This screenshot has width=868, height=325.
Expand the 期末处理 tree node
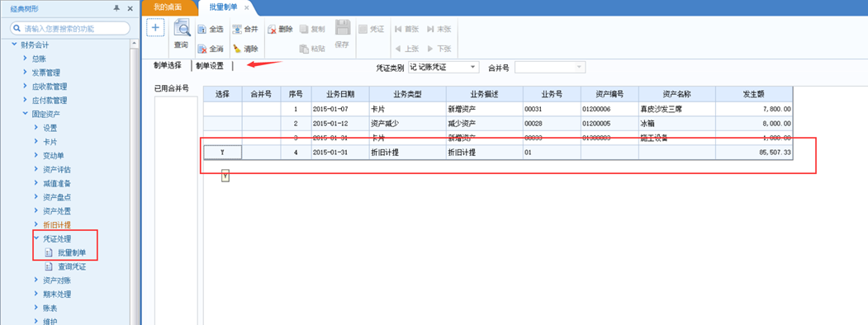[36, 294]
